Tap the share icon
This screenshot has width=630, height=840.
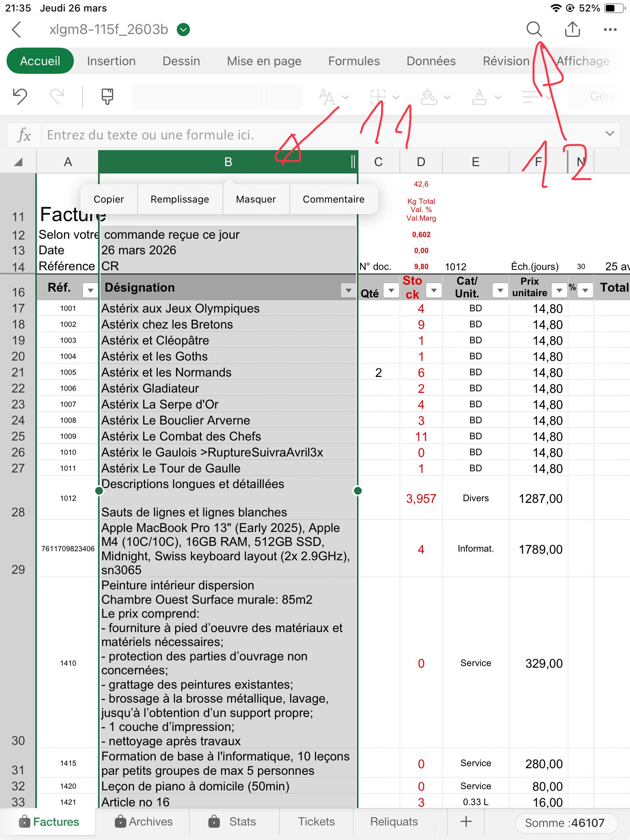point(572,30)
